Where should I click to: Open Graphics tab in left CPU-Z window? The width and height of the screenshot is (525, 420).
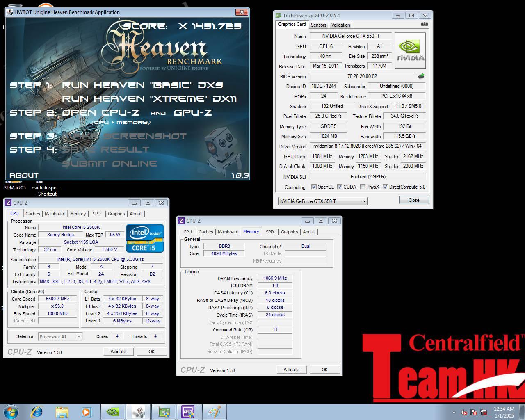pos(116,214)
